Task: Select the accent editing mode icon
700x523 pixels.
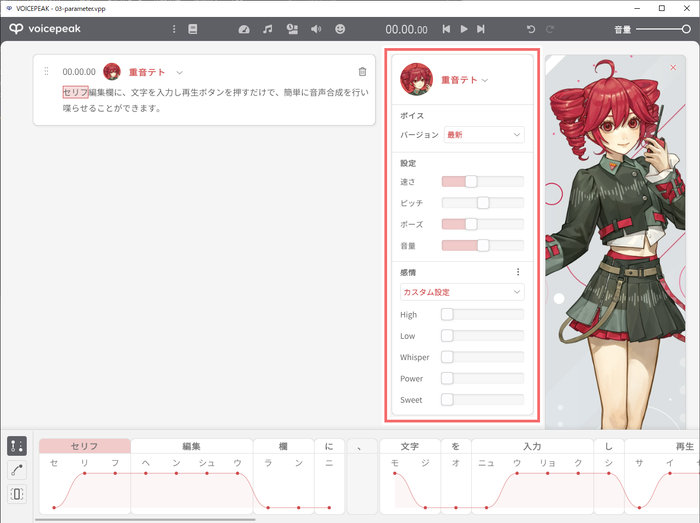Action: pos(17,446)
